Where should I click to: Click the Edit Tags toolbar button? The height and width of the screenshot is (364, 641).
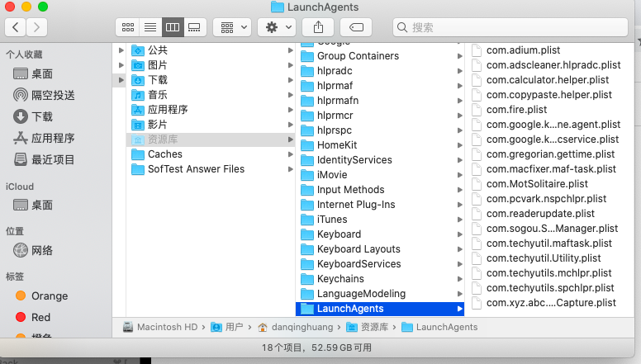tap(356, 27)
